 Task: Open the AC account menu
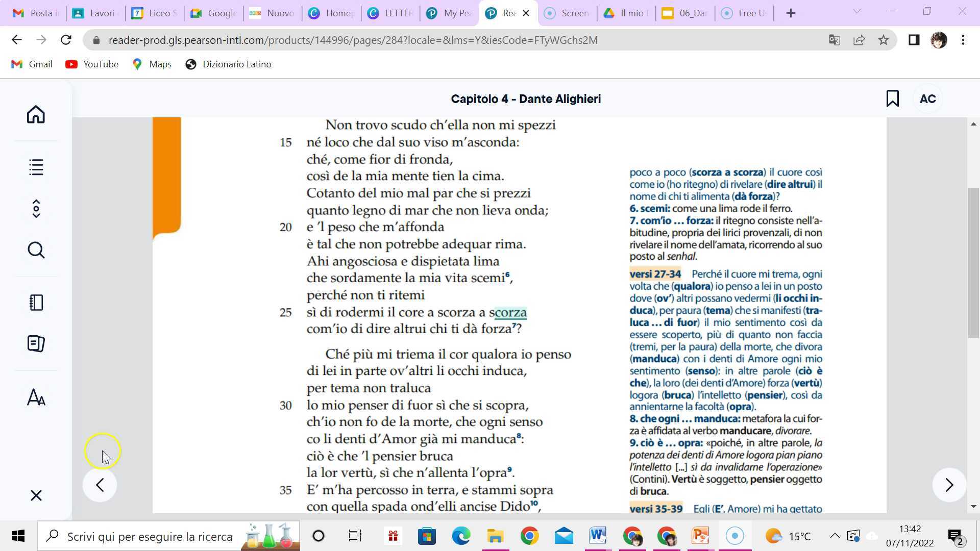[x=927, y=99]
